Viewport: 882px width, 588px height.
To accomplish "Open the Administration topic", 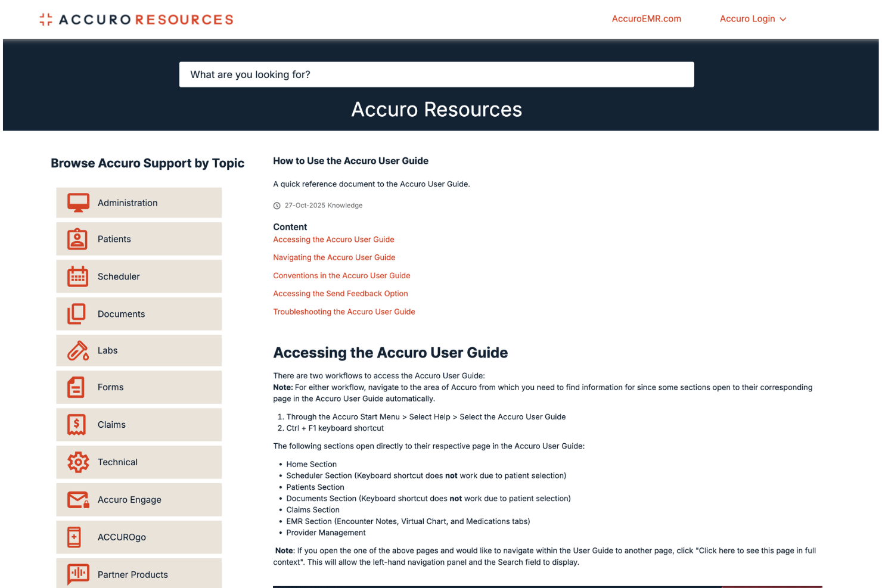I will (139, 203).
